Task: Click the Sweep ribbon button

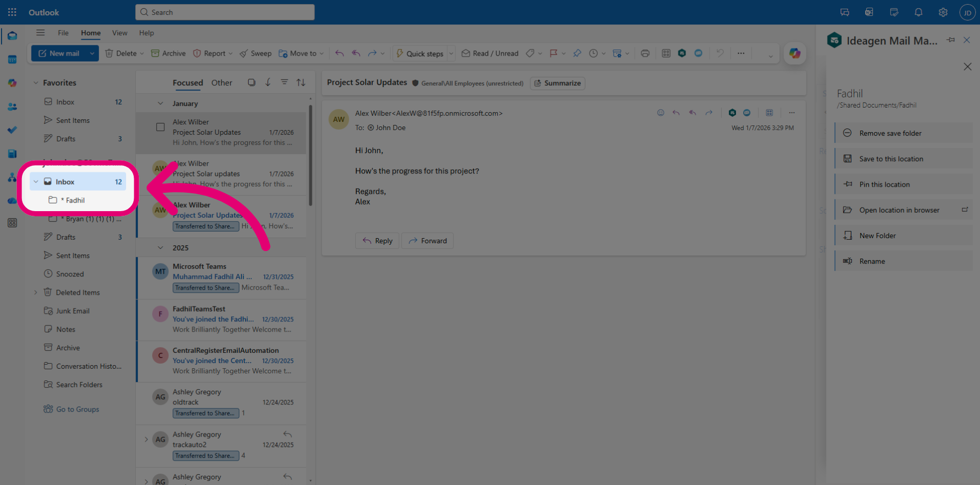Action: 255,53
